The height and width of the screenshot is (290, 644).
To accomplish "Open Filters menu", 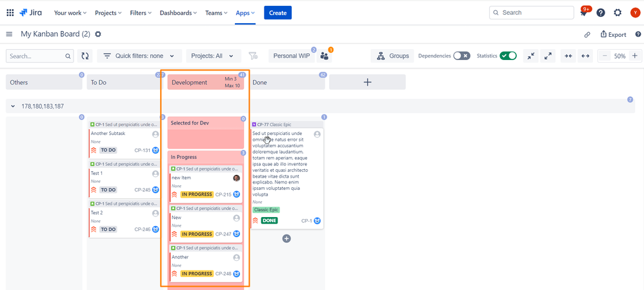I will click(x=141, y=13).
